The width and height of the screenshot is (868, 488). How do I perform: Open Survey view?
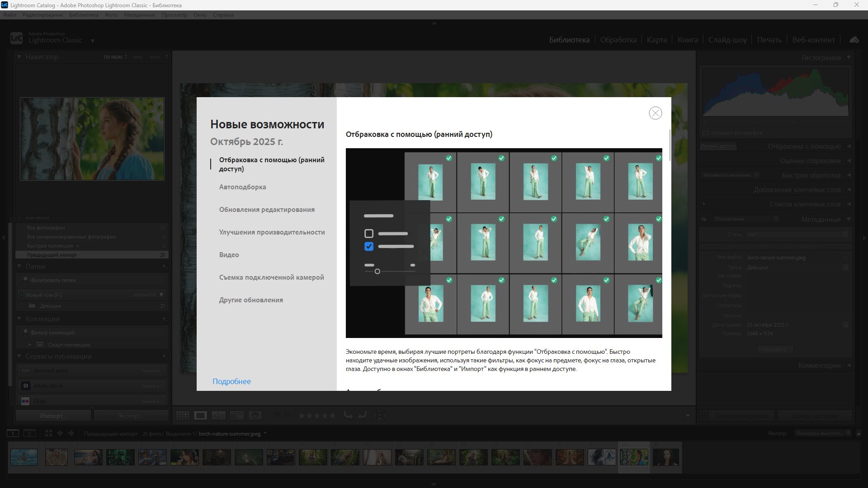(x=236, y=415)
